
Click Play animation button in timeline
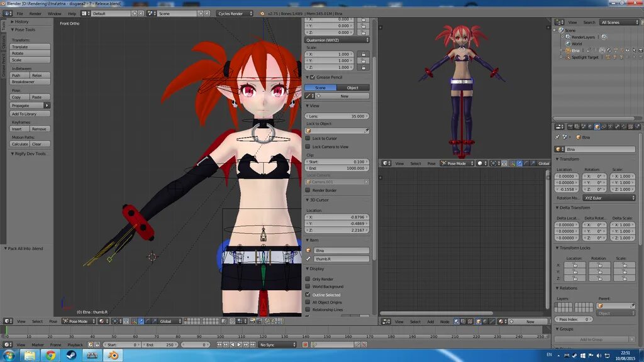tap(239, 345)
